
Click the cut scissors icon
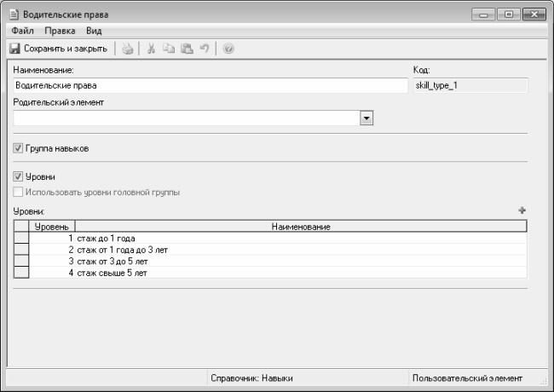(151, 49)
